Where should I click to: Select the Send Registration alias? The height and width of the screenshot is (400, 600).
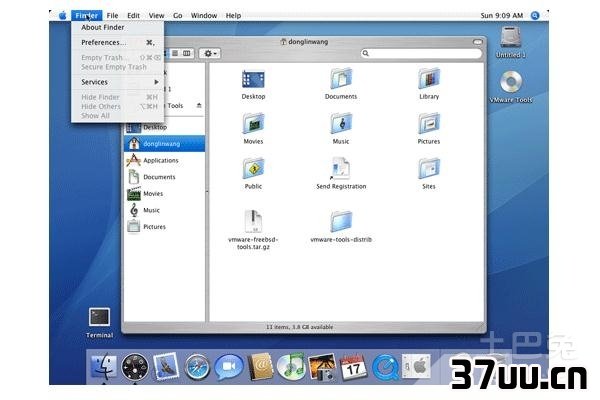(341, 168)
